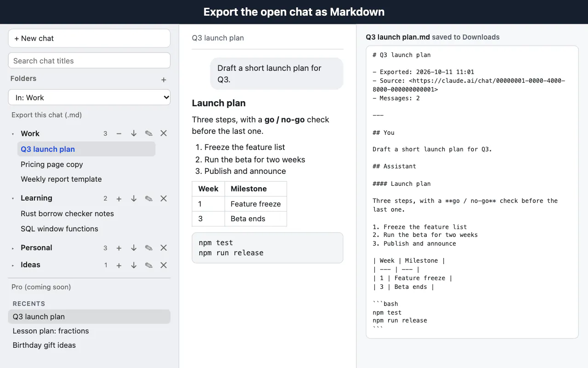Click the plus icon beside the Folders heading
This screenshot has width=588, height=368.
coord(164,80)
